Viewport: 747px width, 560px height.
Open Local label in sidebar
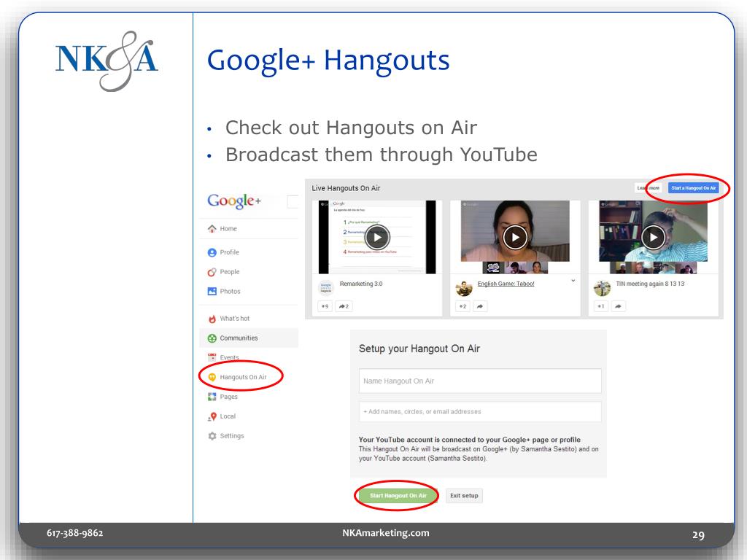pos(228,416)
